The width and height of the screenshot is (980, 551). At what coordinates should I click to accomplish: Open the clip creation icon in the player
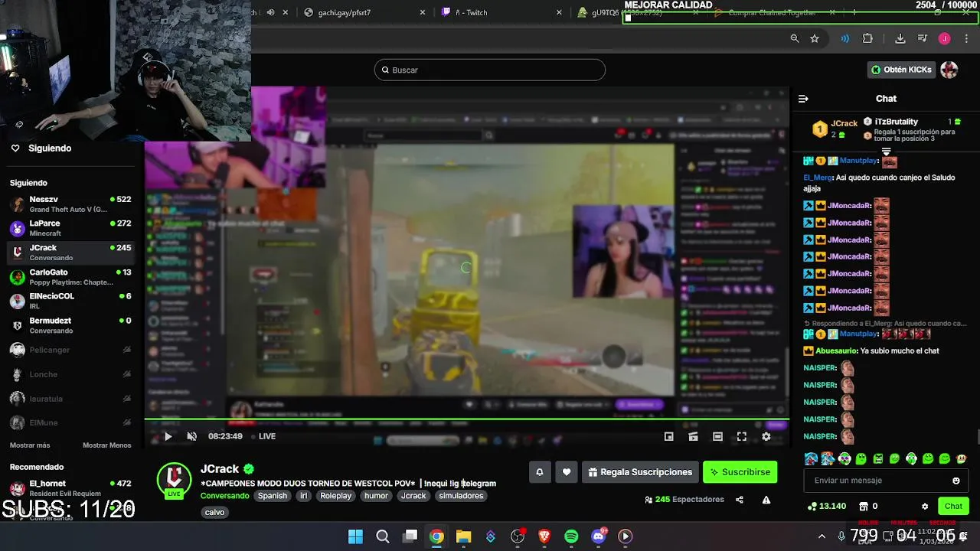click(x=693, y=436)
